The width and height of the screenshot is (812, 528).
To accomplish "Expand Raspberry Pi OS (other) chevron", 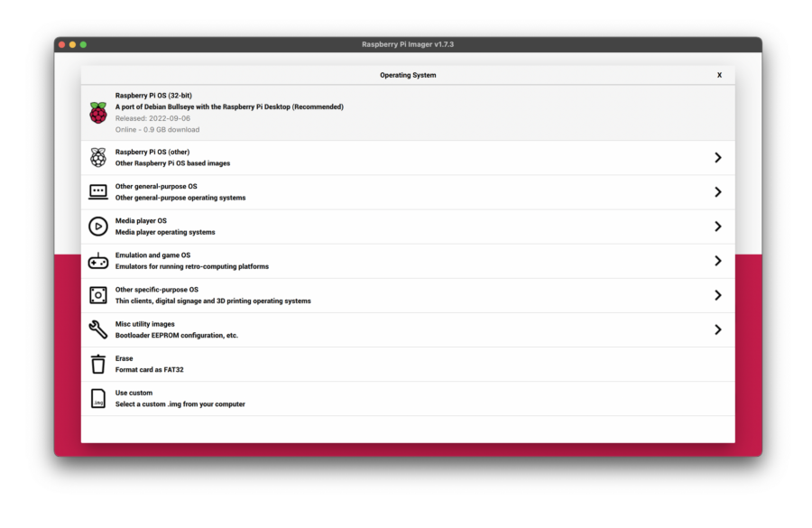I will point(718,158).
